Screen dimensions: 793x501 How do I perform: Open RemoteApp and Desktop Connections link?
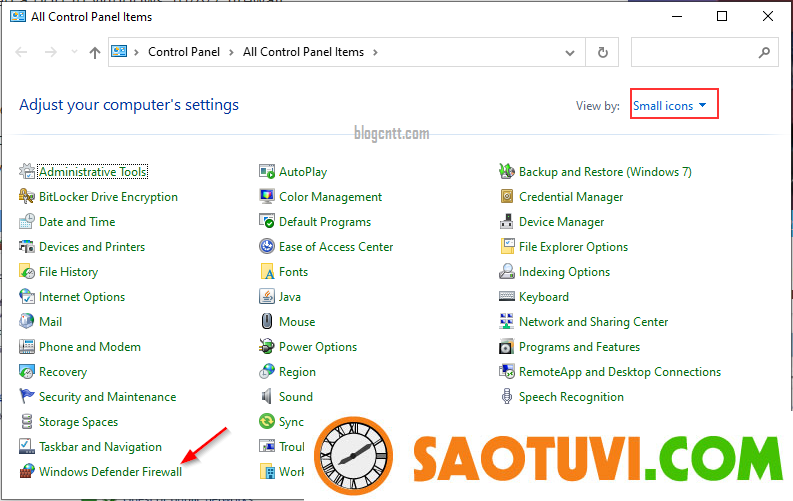[x=620, y=372]
